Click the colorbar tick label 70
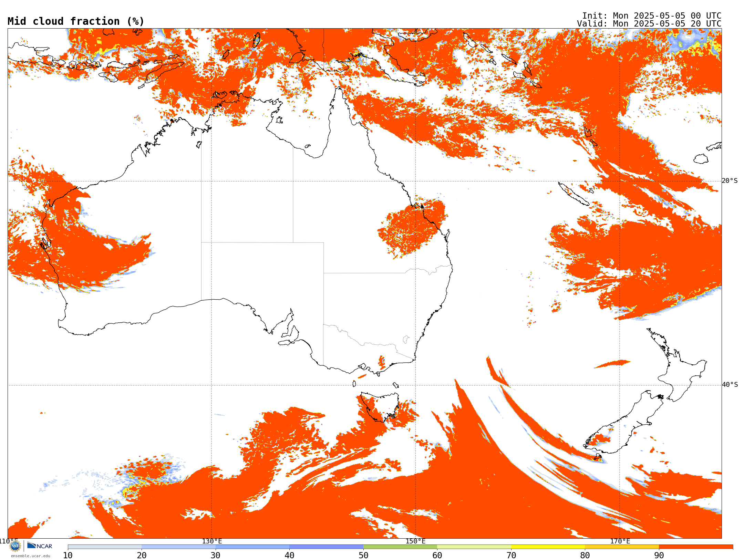 coord(511,556)
